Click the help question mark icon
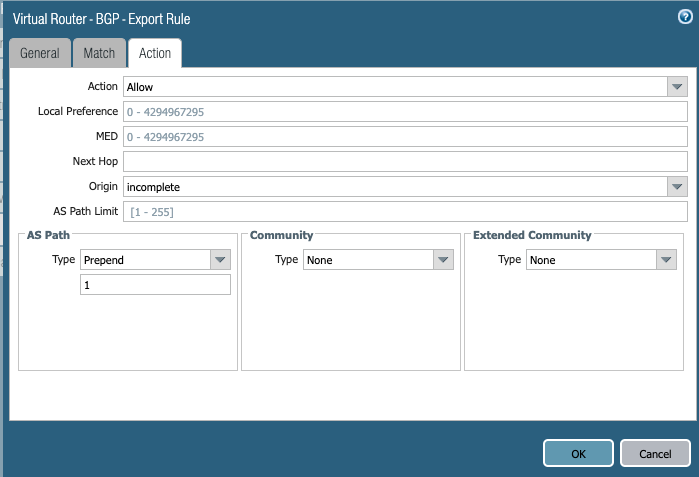This screenshot has width=699, height=477. click(x=685, y=17)
